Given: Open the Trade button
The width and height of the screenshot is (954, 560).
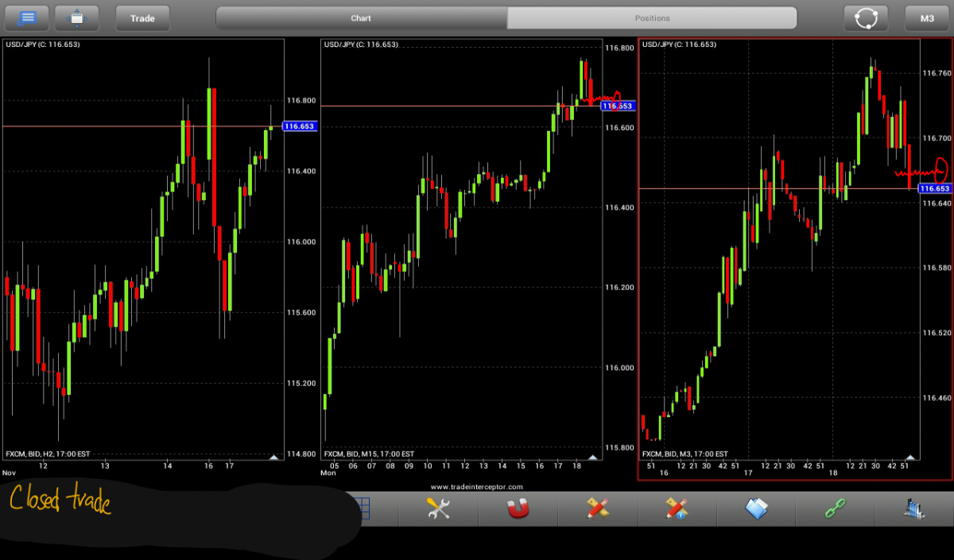Looking at the screenshot, I should pos(142,17).
